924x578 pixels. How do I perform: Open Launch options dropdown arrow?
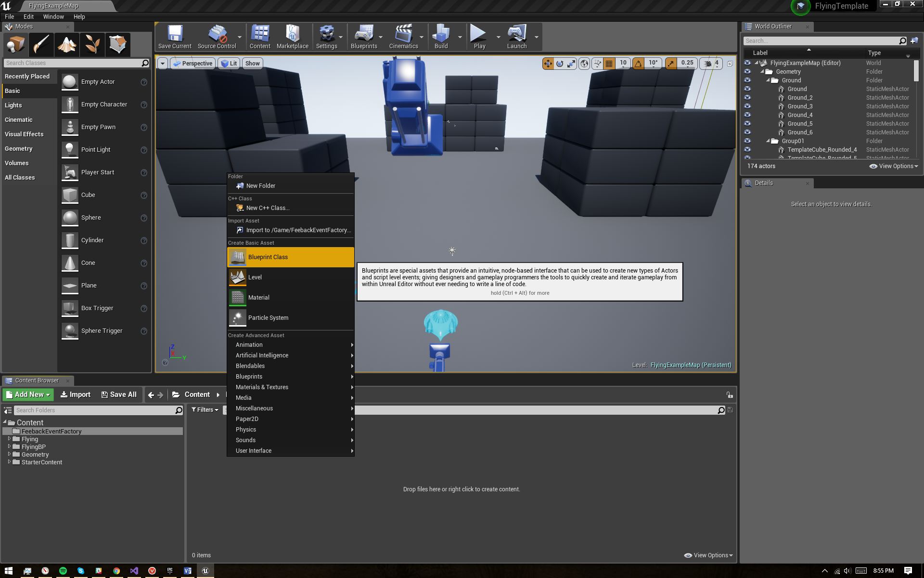pos(536,37)
